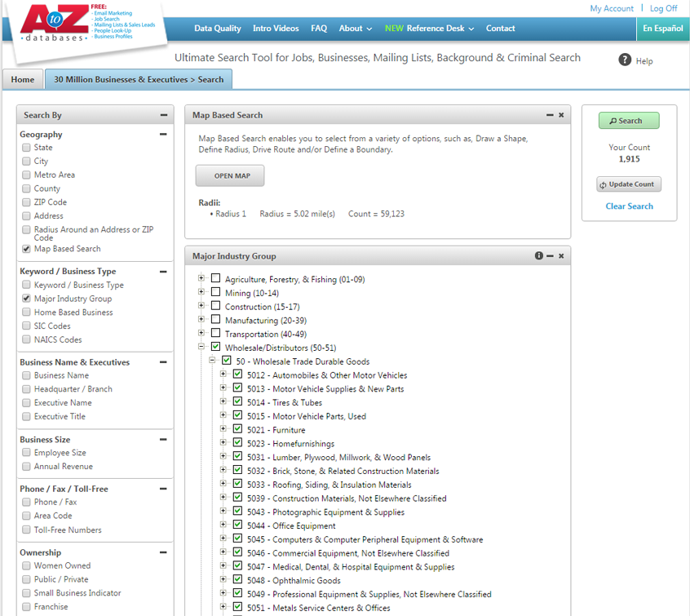Collapse Business Name & Executives section
Screen dimensions: 690x616
[x=163, y=362]
